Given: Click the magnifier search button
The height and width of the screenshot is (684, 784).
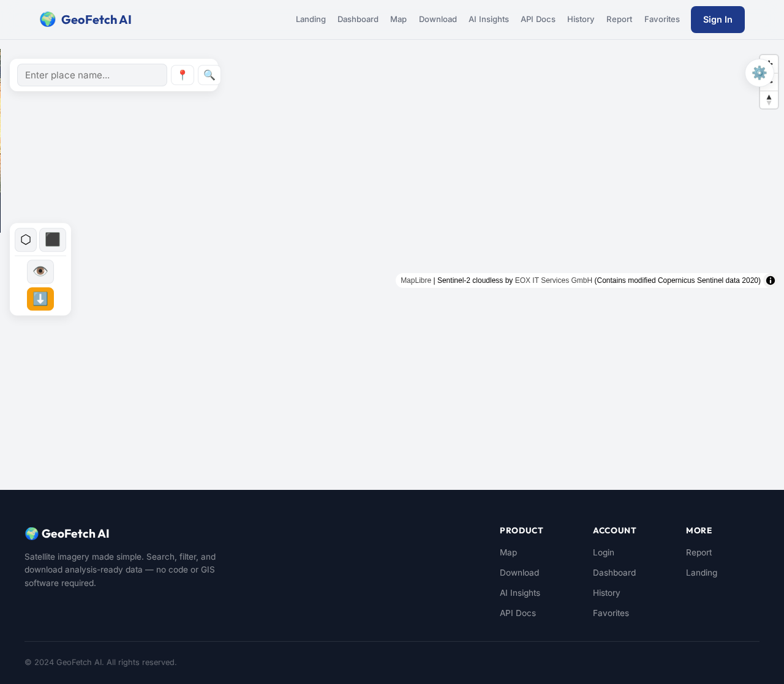Looking at the screenshot, I should 209,75.
